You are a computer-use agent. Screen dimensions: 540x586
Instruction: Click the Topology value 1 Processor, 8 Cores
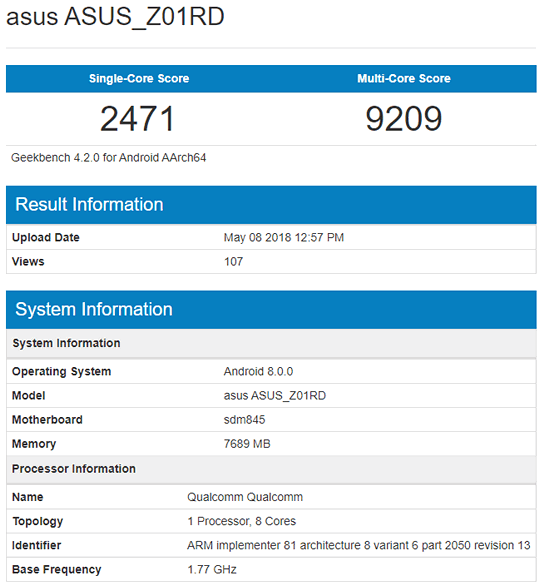click(241, 521)
